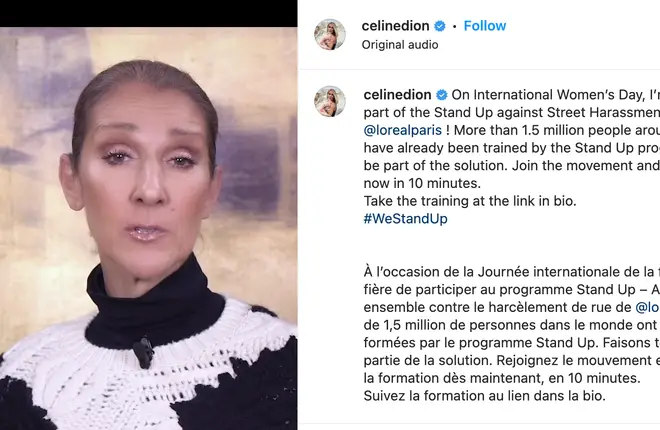Open the truncated @lo mention in the French caption
Screen dimensions: 660x430
coord(647,307)
